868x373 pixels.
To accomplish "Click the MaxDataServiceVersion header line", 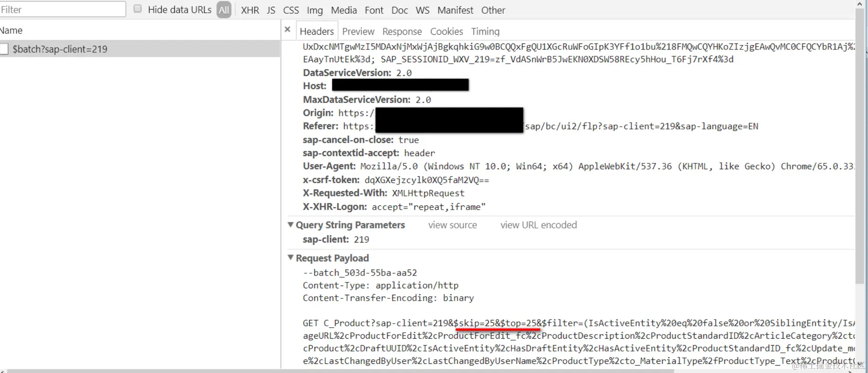I will click(367, 99).
